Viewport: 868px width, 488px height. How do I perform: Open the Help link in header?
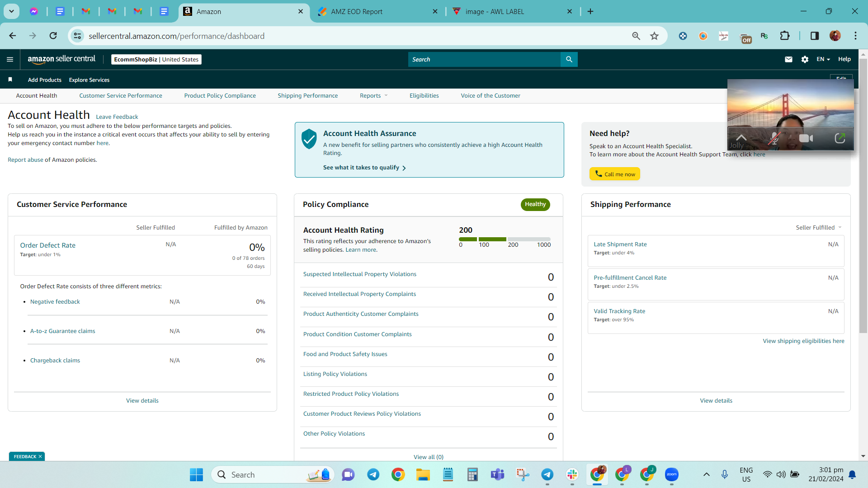(x=844, y=59)
